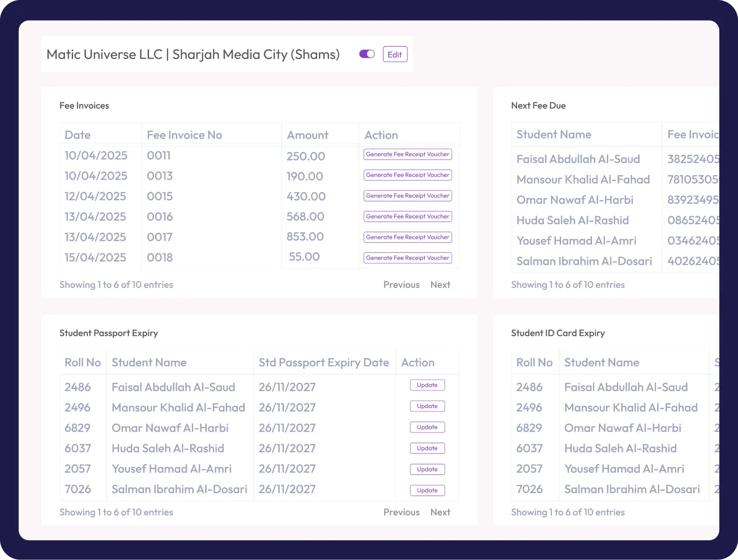Open next page of Student Passport Expiry
The width and height of the screenshot is (738, 560).
click(440, 512)
